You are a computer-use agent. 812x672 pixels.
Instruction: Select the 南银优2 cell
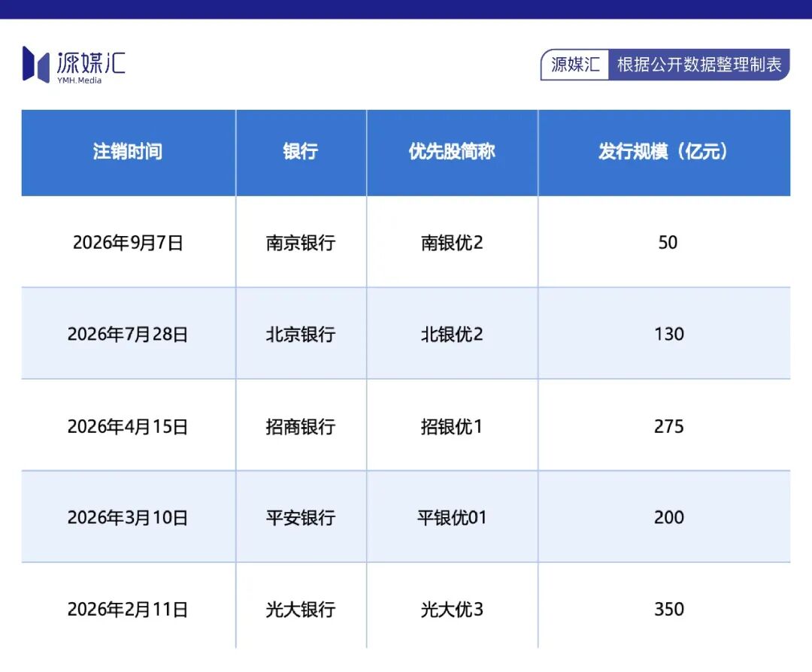tap(452, 242)
